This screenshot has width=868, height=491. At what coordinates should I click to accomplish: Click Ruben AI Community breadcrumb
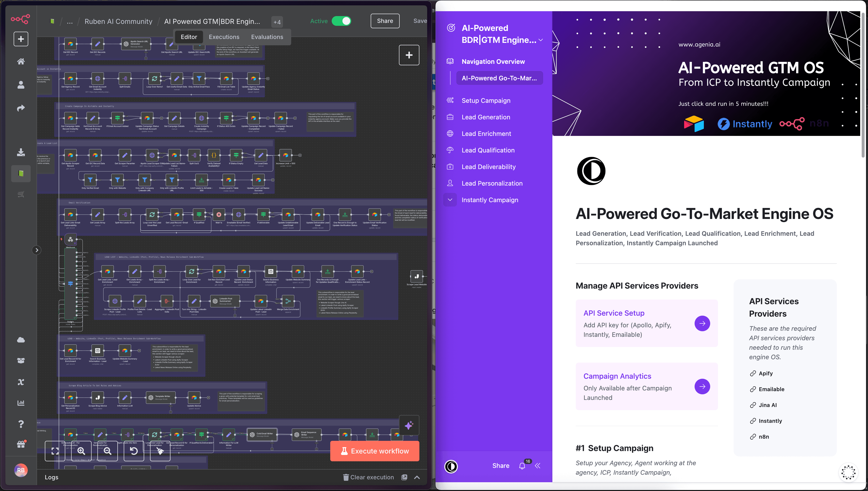(118, 22)
